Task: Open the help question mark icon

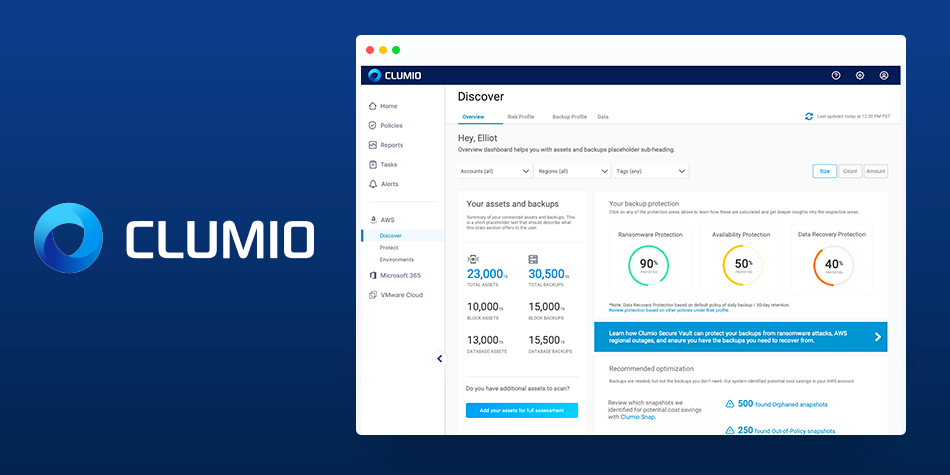Action: pyautogui.click(x=836, y=76)
